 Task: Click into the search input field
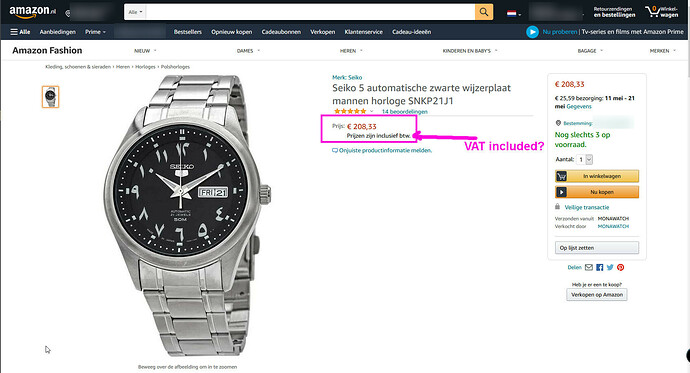(310, 12)
